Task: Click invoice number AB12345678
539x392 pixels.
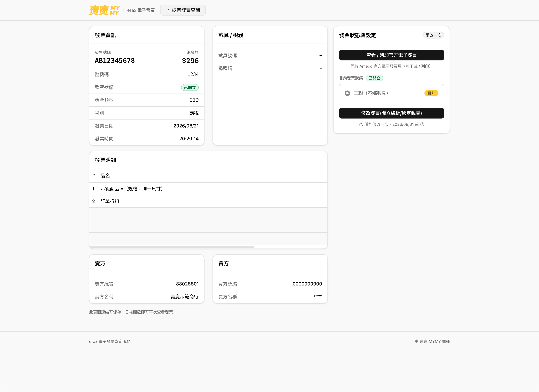Action: point(115,61)
